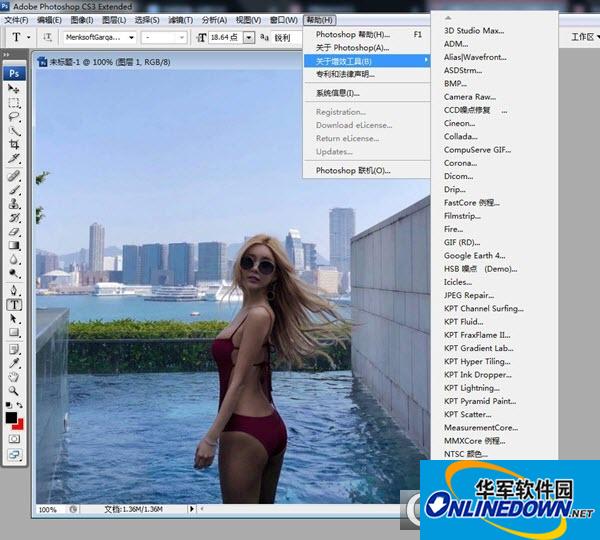Select the Move tool
600x540 pixels.
[x=15, y=89]
